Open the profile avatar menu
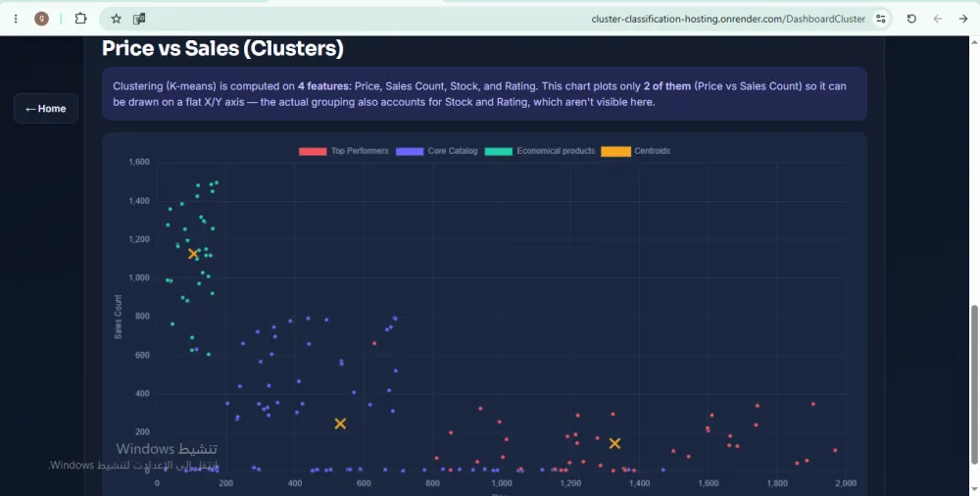 pos(41,19)
